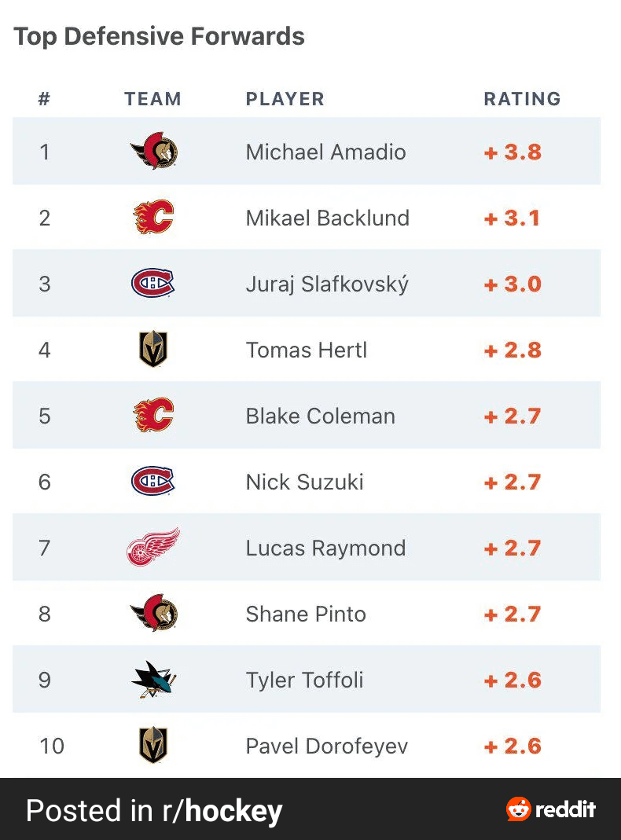Select player name Michael Amadio
Screen dimensions: 621x840
point(325,152)
